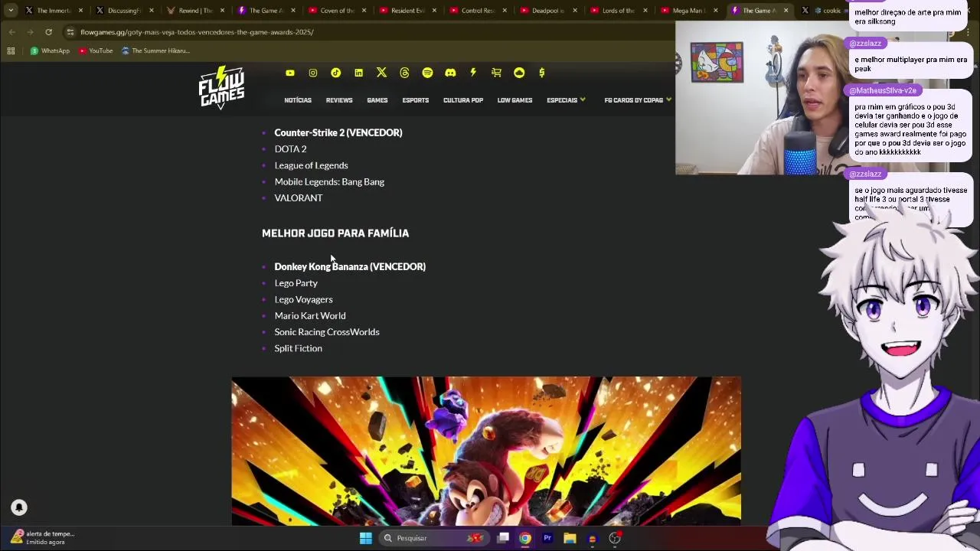This screenshot has width=980, height=551.
Task: Open the Cultura Pop menu item
Action: coord(463,100)
